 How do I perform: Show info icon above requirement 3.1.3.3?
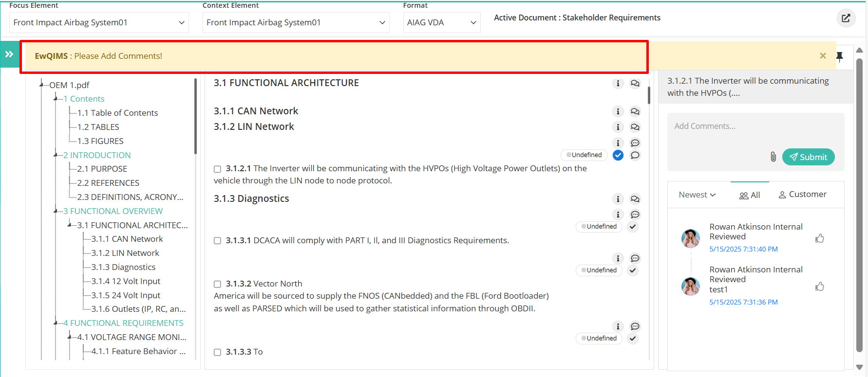(618, 326)
